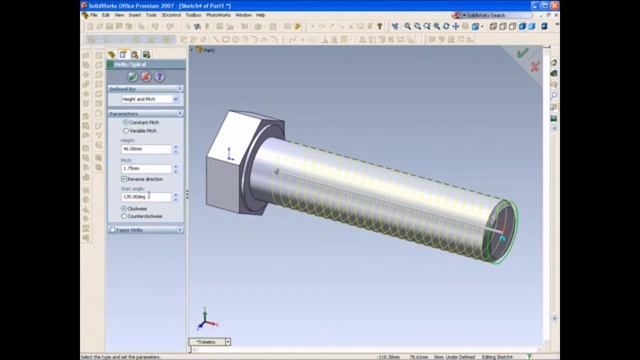Open the PhotoWorks menu
Image resolution: width=640 pixels, height=360 pixels.
point(218,15)
